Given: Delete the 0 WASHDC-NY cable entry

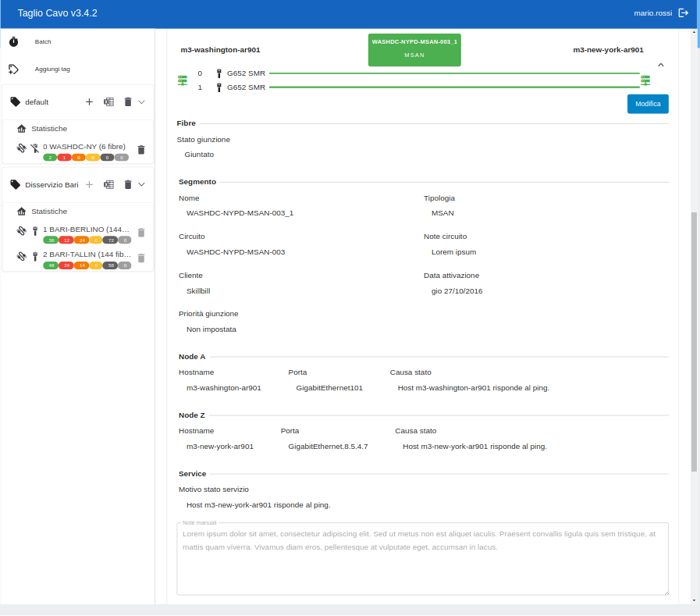Looking at the screenshot, I should pos(141,150).
